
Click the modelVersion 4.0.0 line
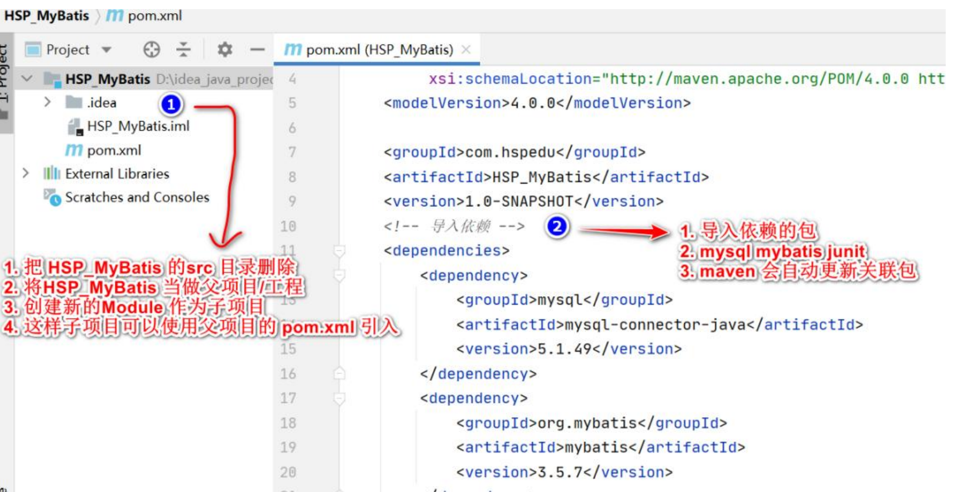point(537,103)
